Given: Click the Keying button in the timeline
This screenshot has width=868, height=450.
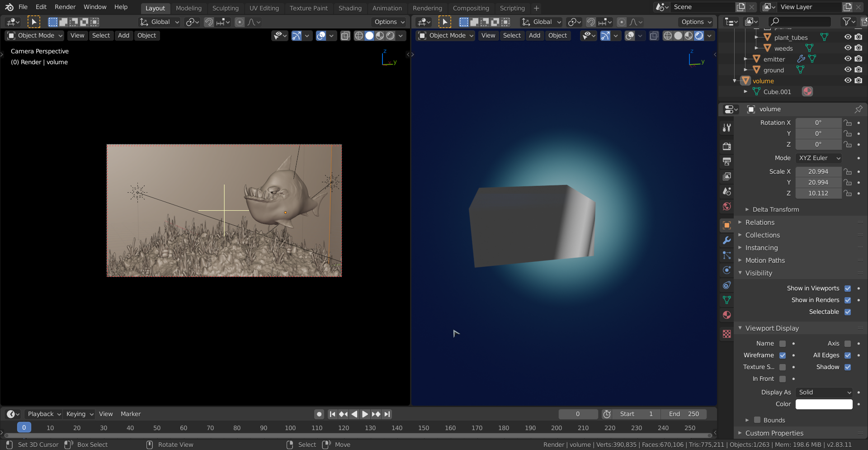Looking at the screenshot, I should coord(79,414).
